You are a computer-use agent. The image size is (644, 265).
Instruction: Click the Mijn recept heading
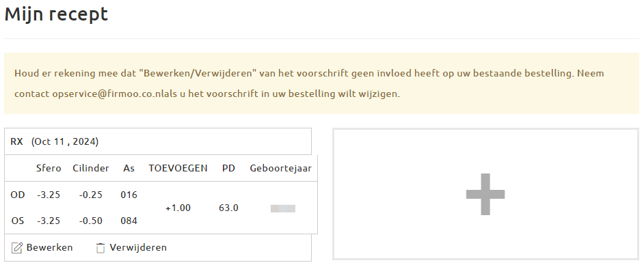pyautogui.click(x=56, y=15)
